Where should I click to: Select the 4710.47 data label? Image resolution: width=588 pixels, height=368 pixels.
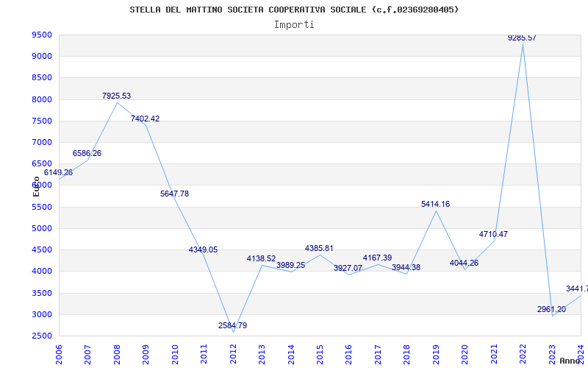(493, 234)
